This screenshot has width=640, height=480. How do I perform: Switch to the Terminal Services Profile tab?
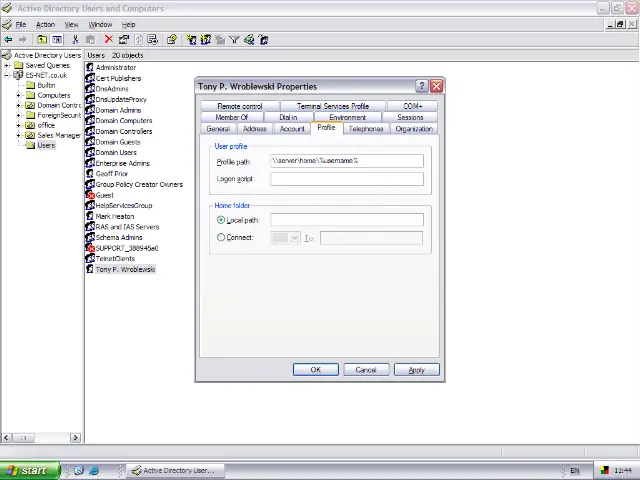coord(333,106)
